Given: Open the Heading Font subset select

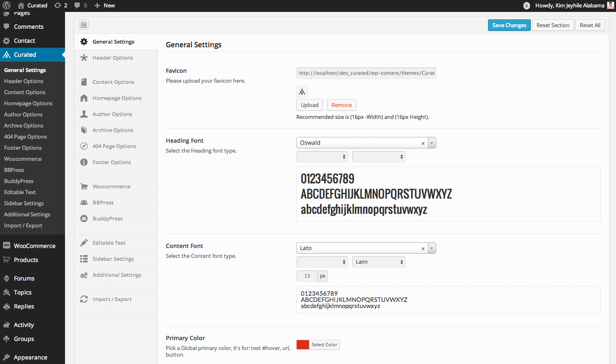Looking at the screenshot, I should click(379, 157).
